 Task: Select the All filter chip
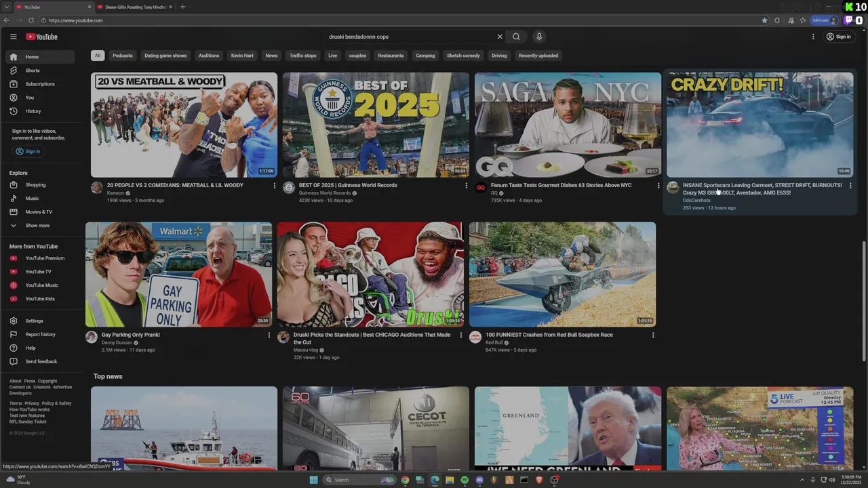pos(98,56)
